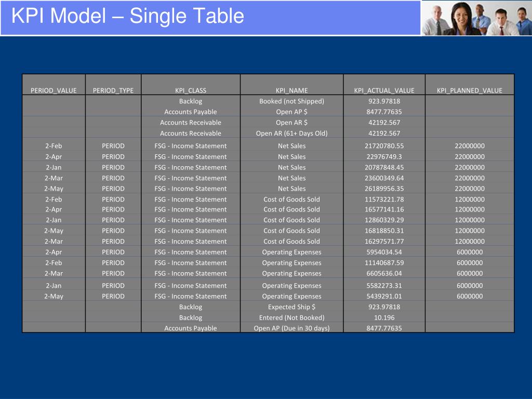Select actual value 22976749.3
Image resolution: width=532 pixels, height=399 pixels.
pos(384,157)
